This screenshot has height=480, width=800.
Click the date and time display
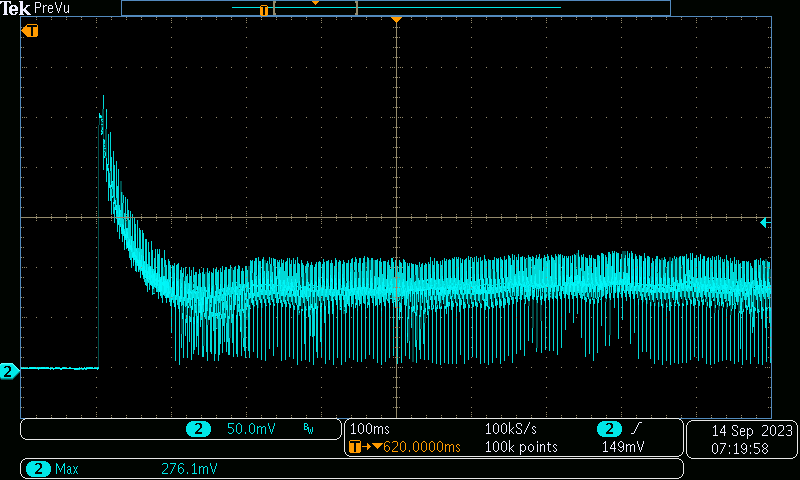click(x=739, y=438)
